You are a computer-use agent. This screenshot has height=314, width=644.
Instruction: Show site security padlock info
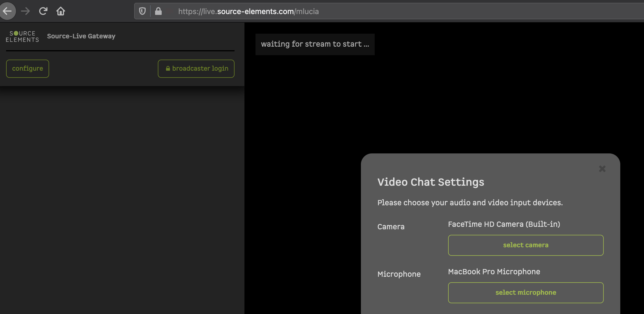[x=158, y=11]
